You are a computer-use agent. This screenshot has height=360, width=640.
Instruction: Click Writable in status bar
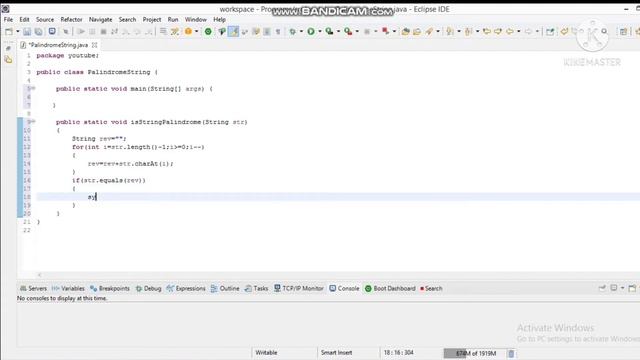coord(266,353)
